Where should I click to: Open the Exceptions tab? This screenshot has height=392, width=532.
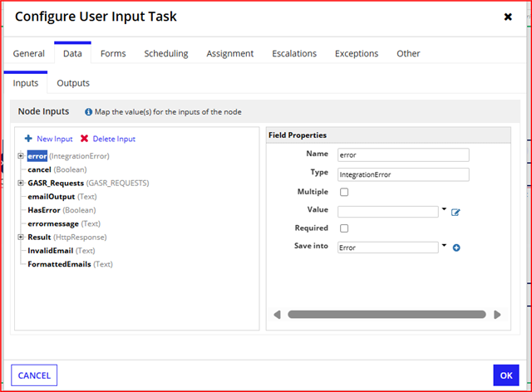pyautogui.click(x=357, y=54)
